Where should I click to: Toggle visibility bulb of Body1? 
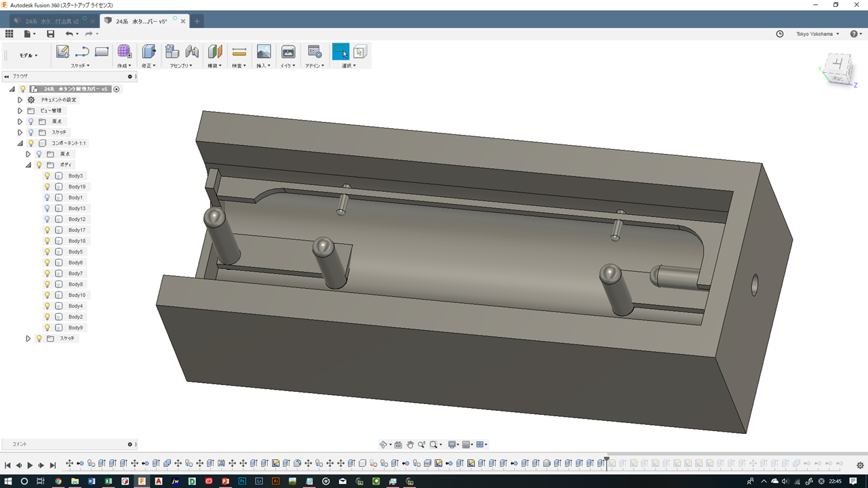(47, 197)
